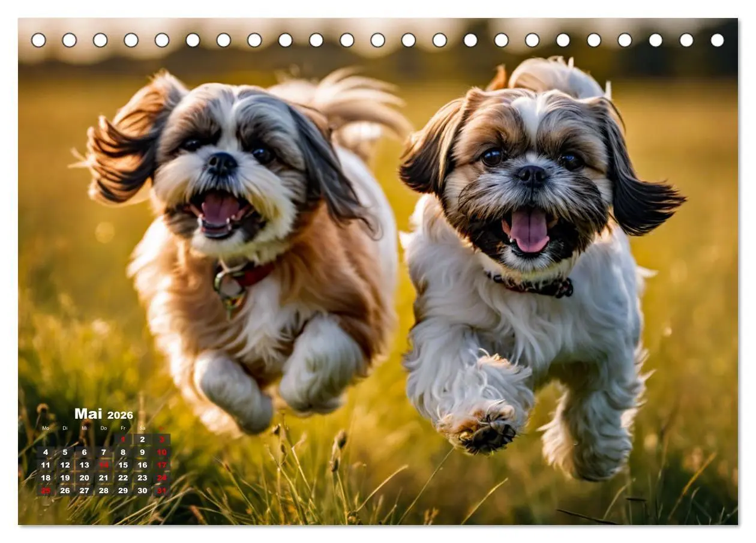Viewport: 756px width, 543px height.
Task: Select the date 13 in May
Action: 84,465
